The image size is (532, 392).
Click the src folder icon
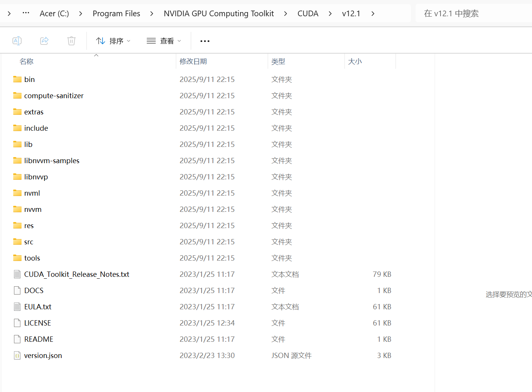coord(17,242)
